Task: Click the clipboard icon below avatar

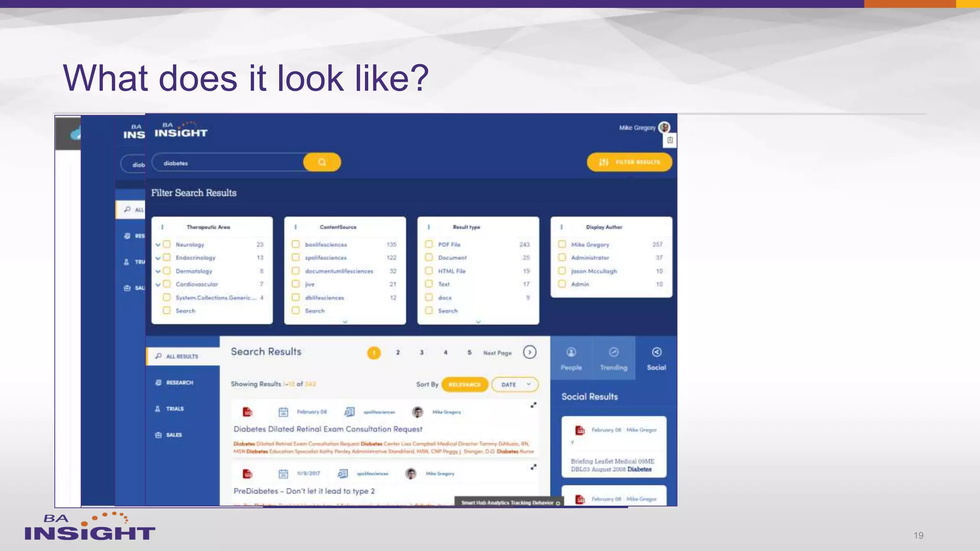Action: [x=670, y=140]
